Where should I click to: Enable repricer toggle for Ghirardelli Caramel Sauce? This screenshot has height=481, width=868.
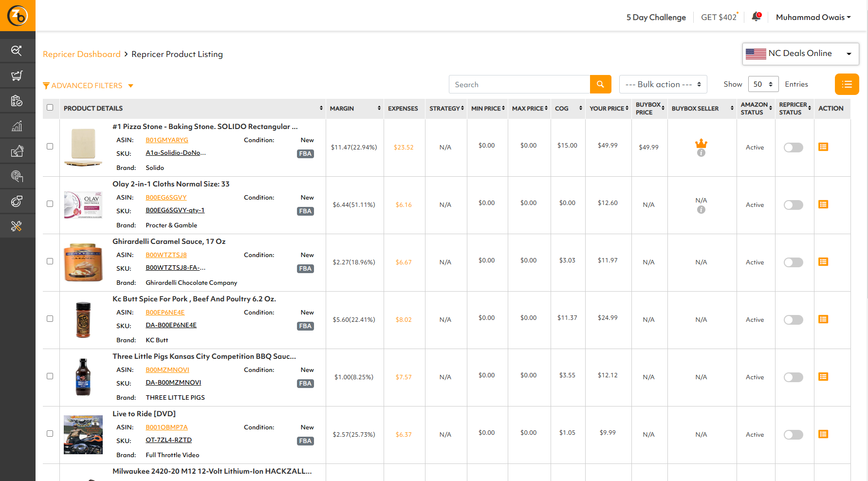tap(793, 262)
